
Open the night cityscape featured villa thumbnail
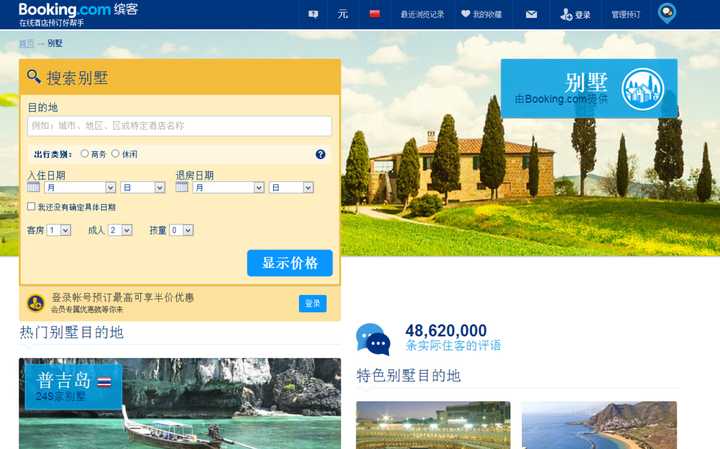pyautogui.click(x=433, y=425)
